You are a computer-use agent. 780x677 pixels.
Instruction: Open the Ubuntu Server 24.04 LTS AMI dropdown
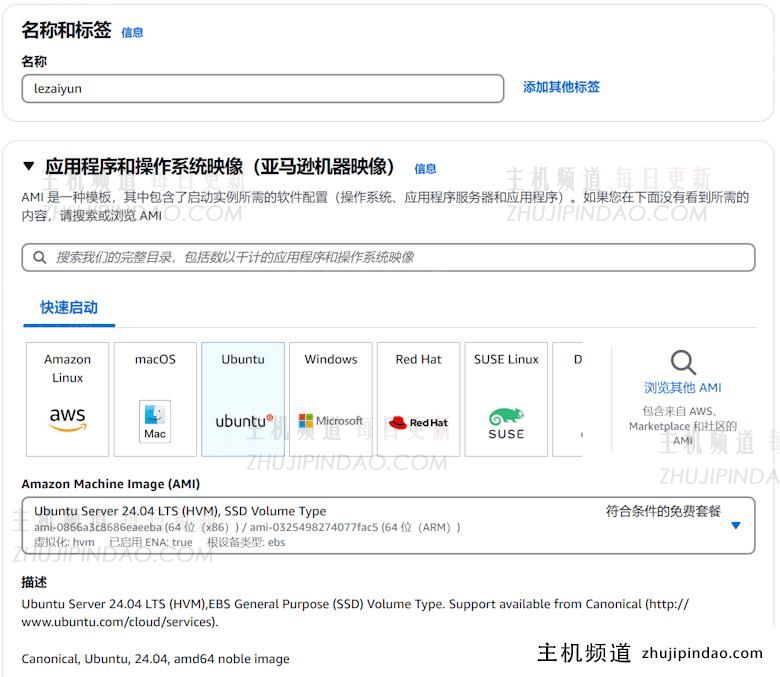point(389,525)
